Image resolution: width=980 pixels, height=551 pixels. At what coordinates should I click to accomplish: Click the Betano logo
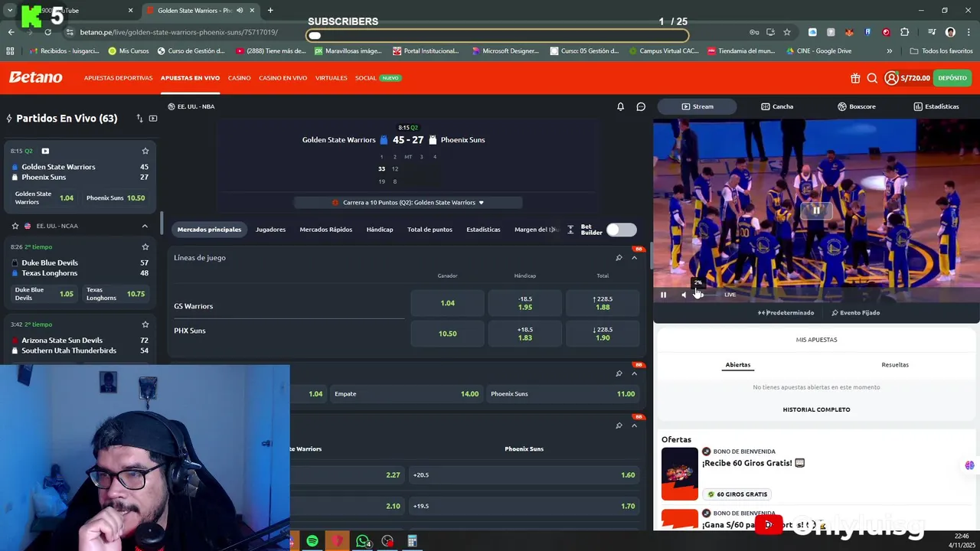coord(35,77)
